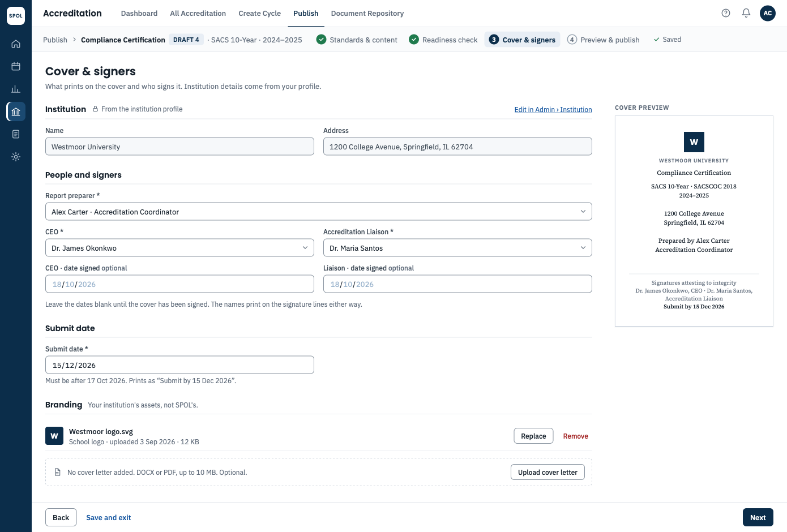The height and width of the screenshot is (532, 787).
Task: Click the DRAFT 4 status badge
Action: tap(186, 40)
